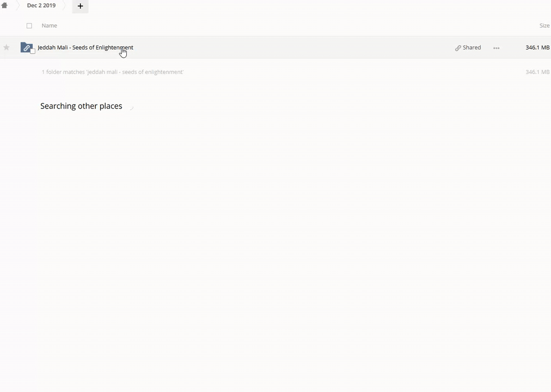551x392 pixels.
Task: Go to the Home root folder icon
Action: point(4,5)
